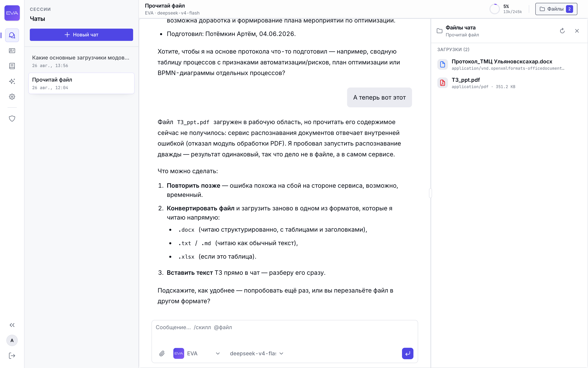The image size is (588, 368).
Task: Click the panel resize handle beside files panel
Action: (430, 193)
